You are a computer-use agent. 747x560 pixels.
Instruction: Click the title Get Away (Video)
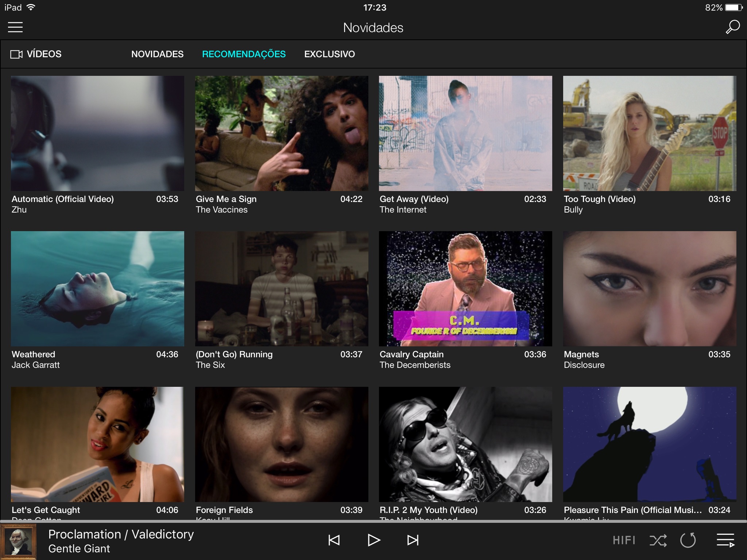(x=414, y=199)
